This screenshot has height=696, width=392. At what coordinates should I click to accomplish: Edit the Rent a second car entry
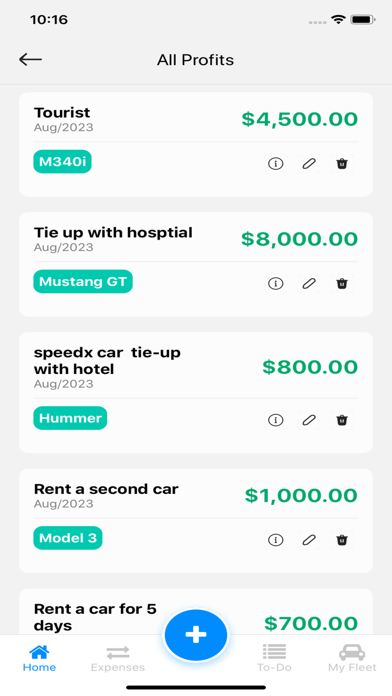pos(309,540)
